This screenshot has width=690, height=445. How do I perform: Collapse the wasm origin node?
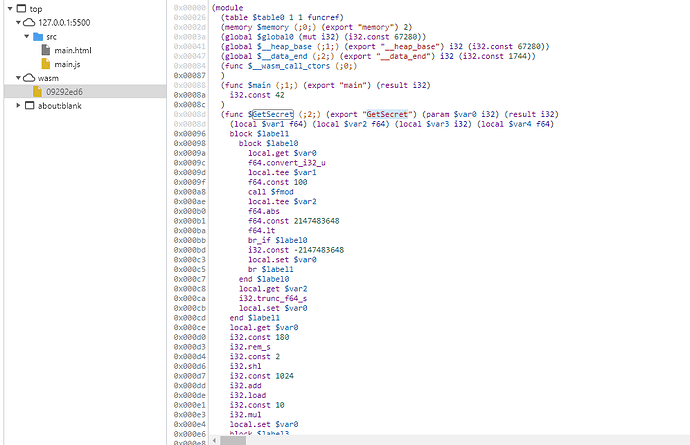(18, 78)
